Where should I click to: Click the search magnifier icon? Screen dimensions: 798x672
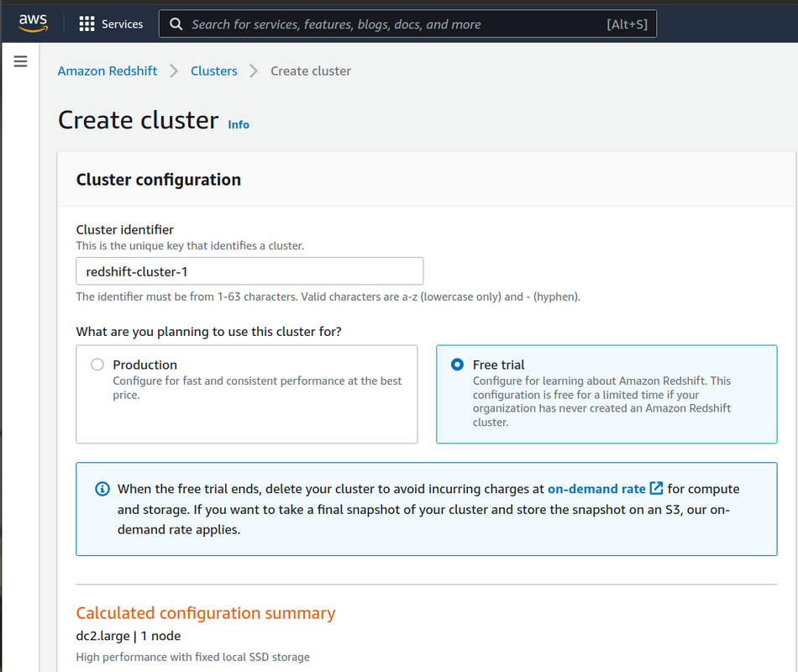pos(176,24)
